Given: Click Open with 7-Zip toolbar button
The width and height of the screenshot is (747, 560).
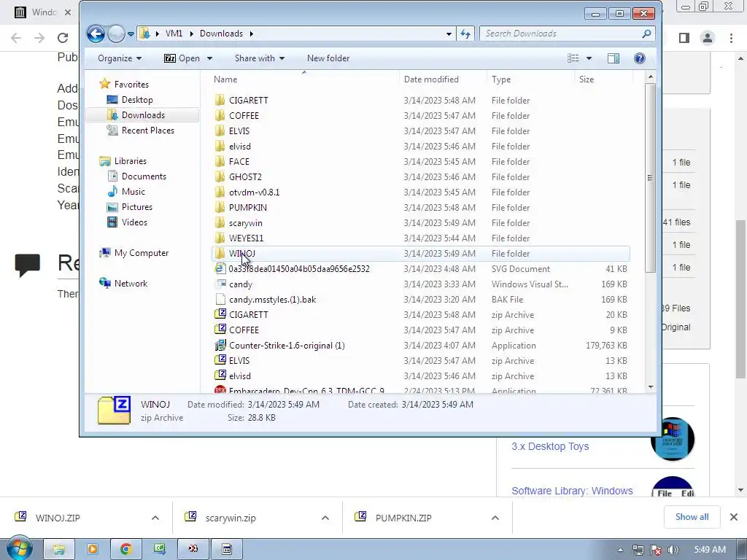Looking at the screenshot, I should point(182,58).
